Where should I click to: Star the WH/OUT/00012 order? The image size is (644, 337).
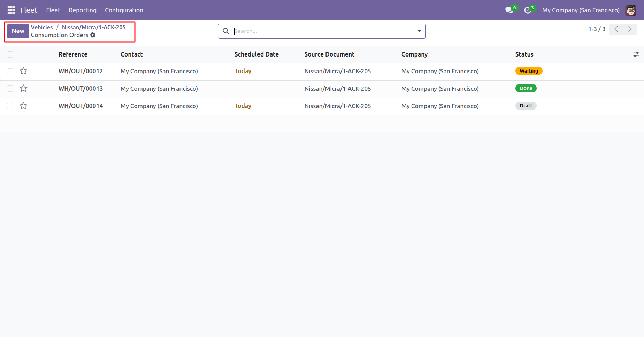click(23, 71)
